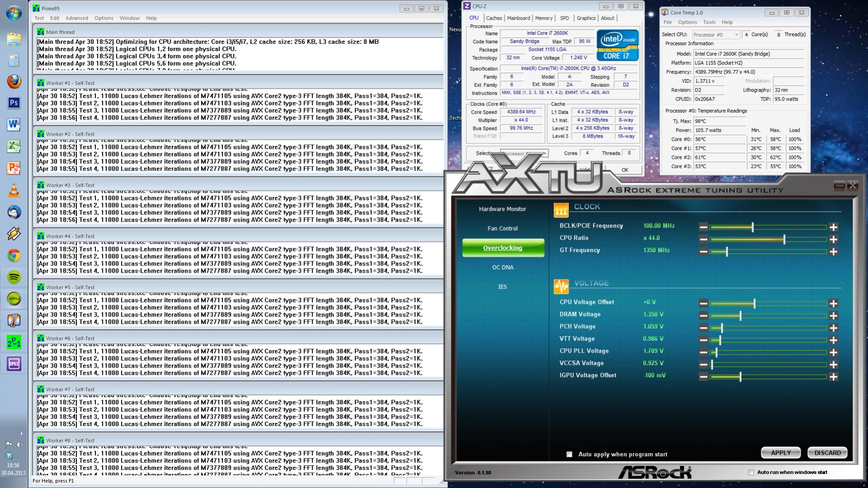Viewport: 868px width, 488px height.
Task: Open Microsoft Excel from taskbar
Action: [14, 146]
